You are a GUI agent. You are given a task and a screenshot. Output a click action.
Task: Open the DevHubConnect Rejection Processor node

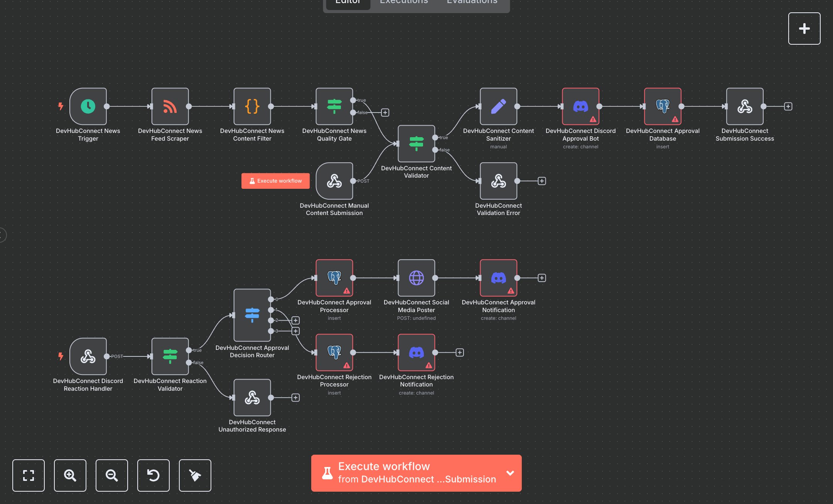(334, 352)
